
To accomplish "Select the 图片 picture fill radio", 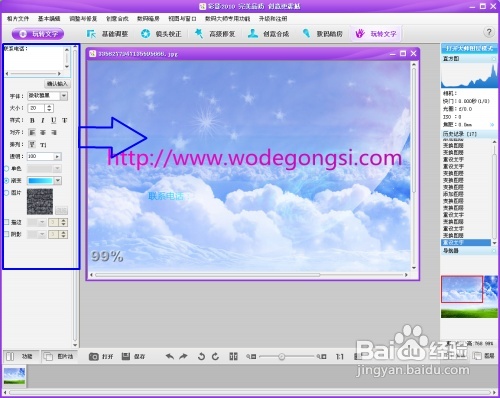I will [7, 193].
